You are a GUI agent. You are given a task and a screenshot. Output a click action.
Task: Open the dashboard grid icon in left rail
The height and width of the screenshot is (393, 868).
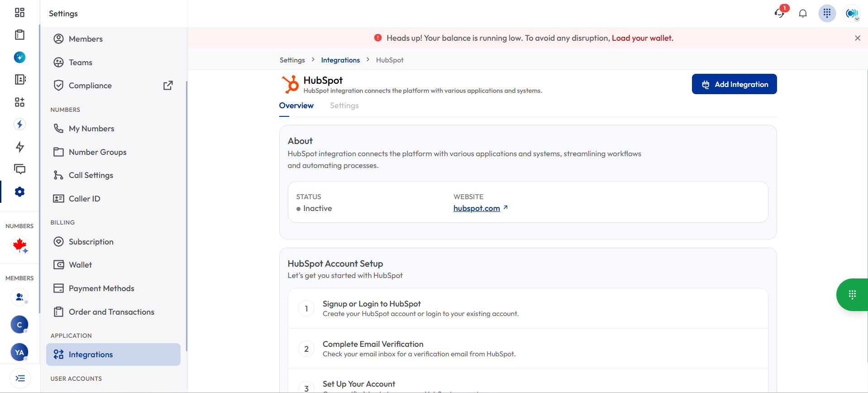pos(19,13)
